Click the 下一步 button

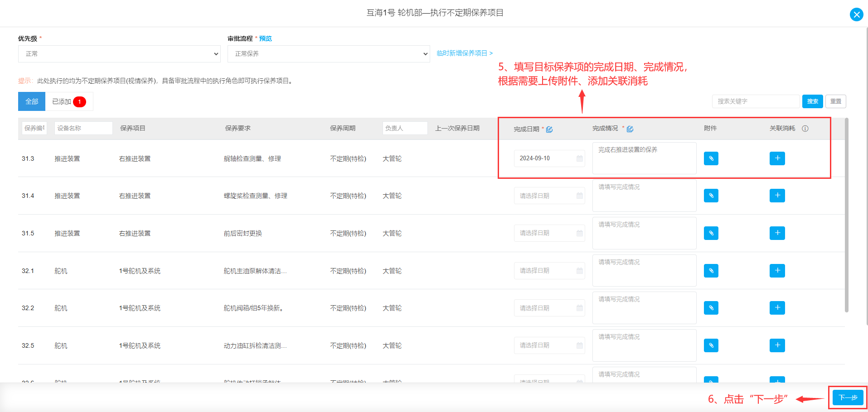848,398
